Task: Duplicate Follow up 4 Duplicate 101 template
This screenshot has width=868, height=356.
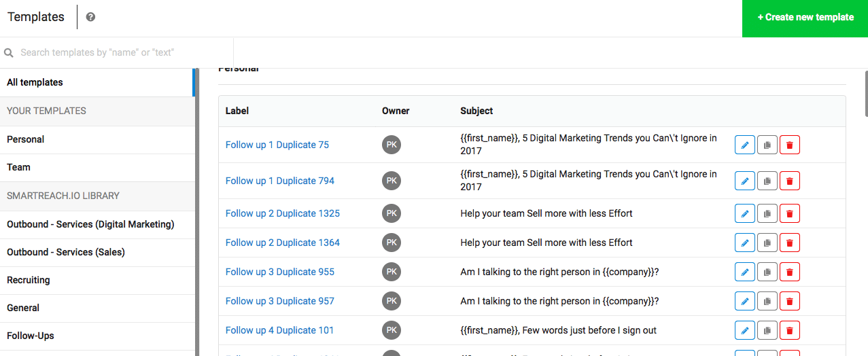Action: 767,330
